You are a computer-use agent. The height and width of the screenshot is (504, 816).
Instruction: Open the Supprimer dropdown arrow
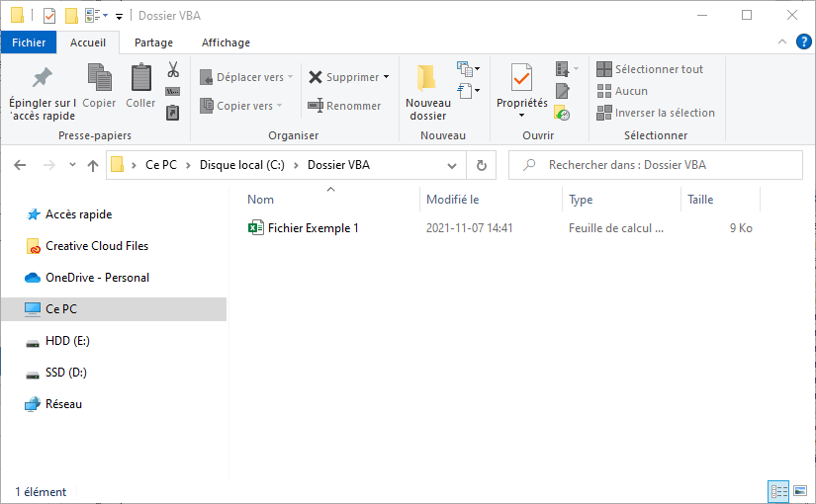click(x=386, y=77)
